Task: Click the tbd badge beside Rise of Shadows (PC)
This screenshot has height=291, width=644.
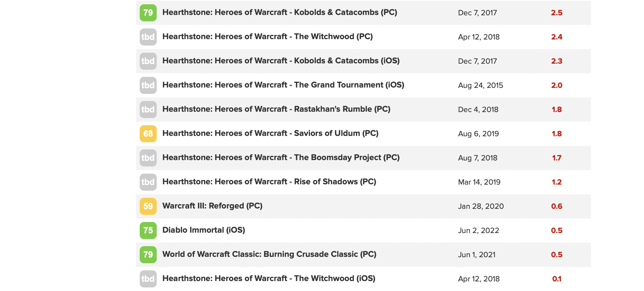Action: click(148, 182)
